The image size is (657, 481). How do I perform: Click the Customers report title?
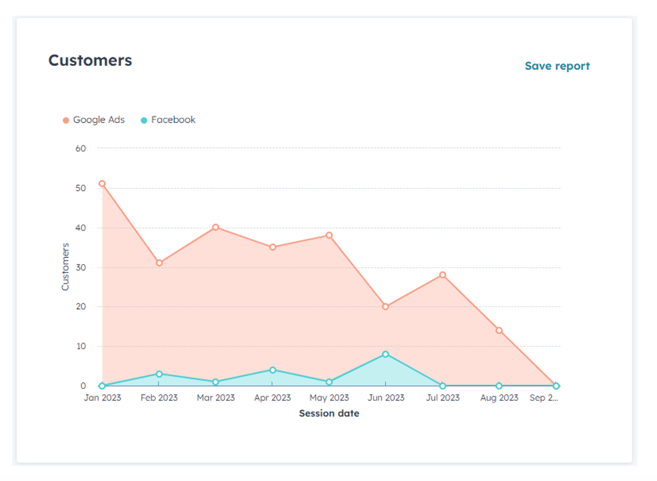coord(90,60)
